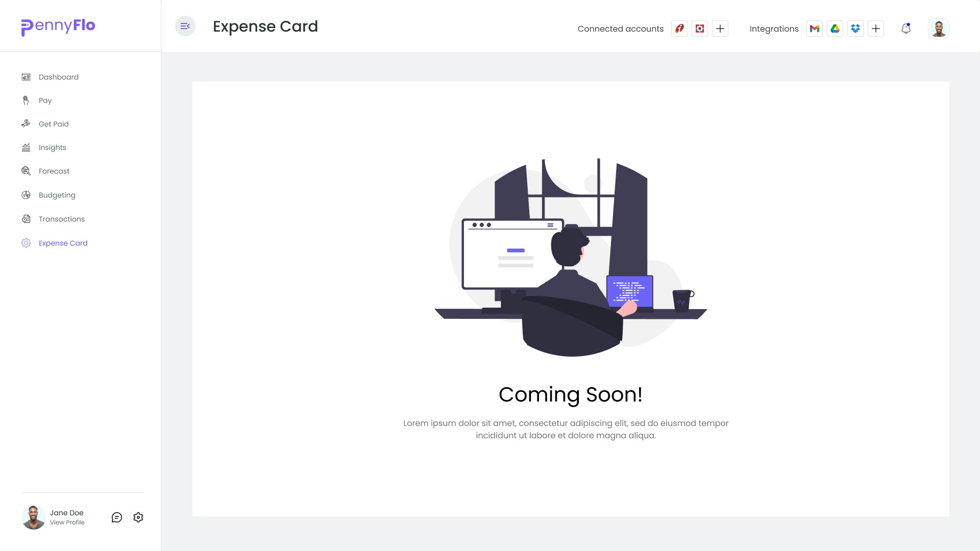Switch to Forecast page
Image resolution: width=980 pixels, height=551 pixels.
click(x=54, y=171)
